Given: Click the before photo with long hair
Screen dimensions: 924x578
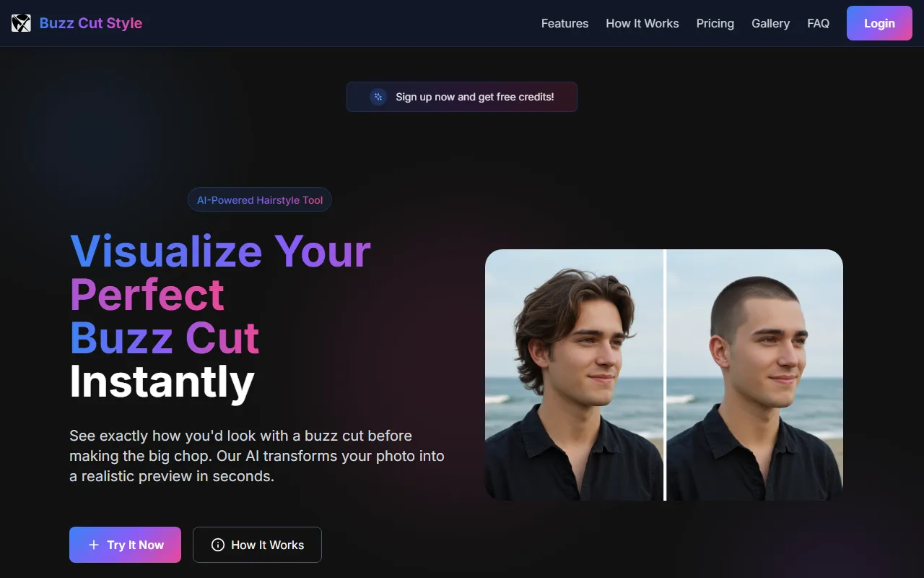Looking at the screenshot, I should pyautogui.click(x=574, y=375).
